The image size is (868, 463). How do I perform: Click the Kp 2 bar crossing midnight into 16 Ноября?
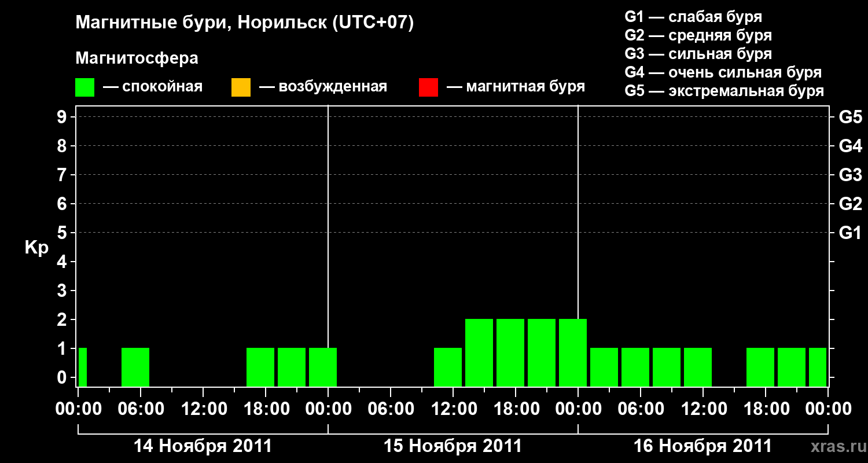[573, 352]
